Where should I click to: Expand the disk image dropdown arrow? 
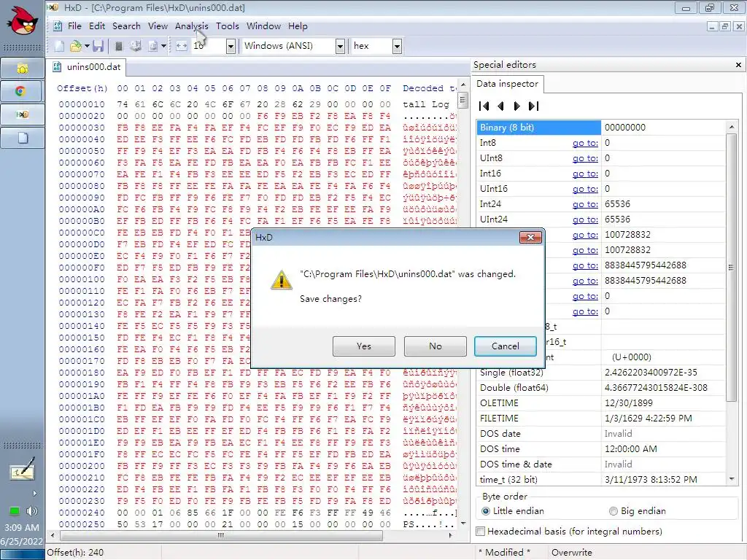163,46
